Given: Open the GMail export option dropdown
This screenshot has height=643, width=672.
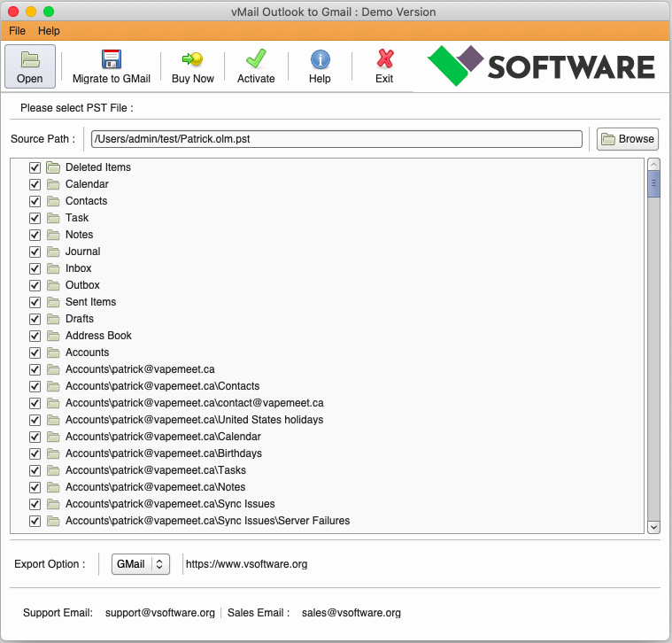Looking at the screenshot, I should [x=141, y=564].
